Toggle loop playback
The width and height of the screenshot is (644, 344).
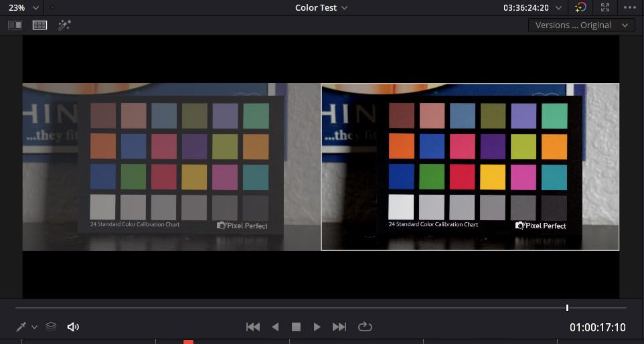pyautogui.click(x=365, y=327)
